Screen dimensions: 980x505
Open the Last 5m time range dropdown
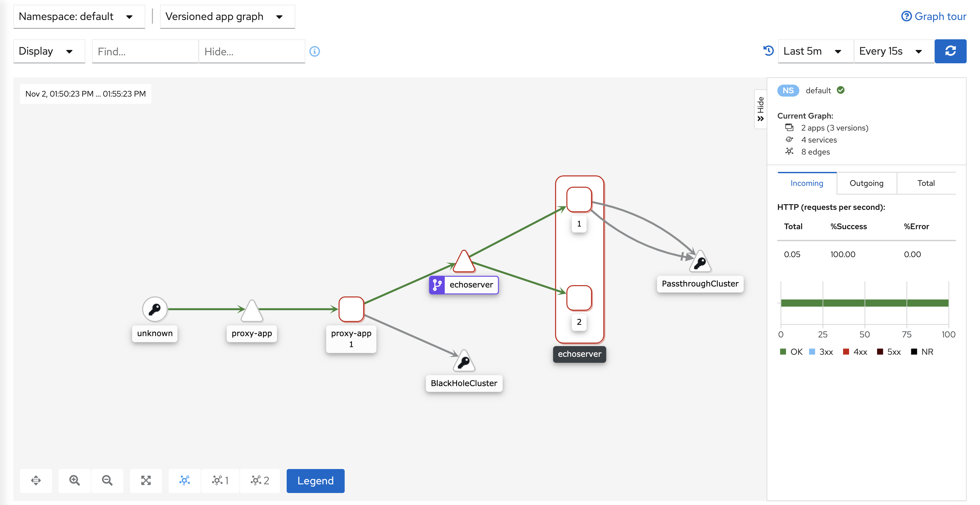(x=815, y=51)
